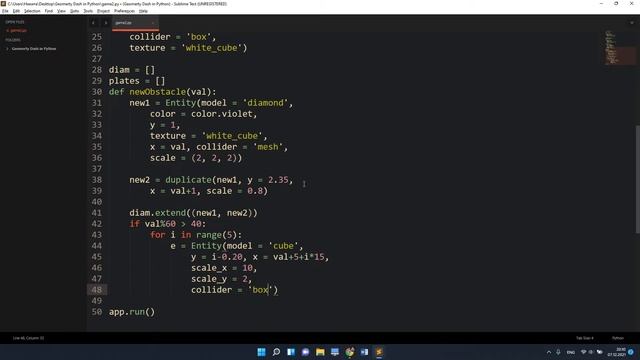
Task: Switch ENG input language
Action: point(571,352)
